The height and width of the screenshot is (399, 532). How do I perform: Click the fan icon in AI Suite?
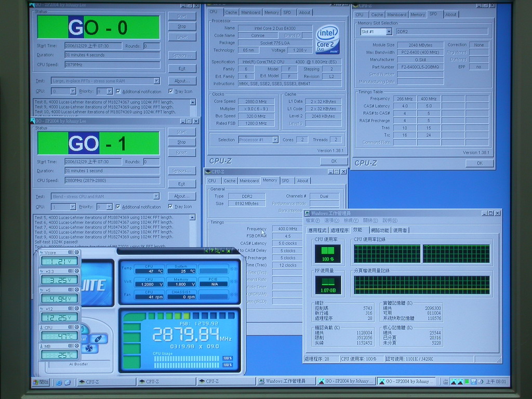point(89,349)
